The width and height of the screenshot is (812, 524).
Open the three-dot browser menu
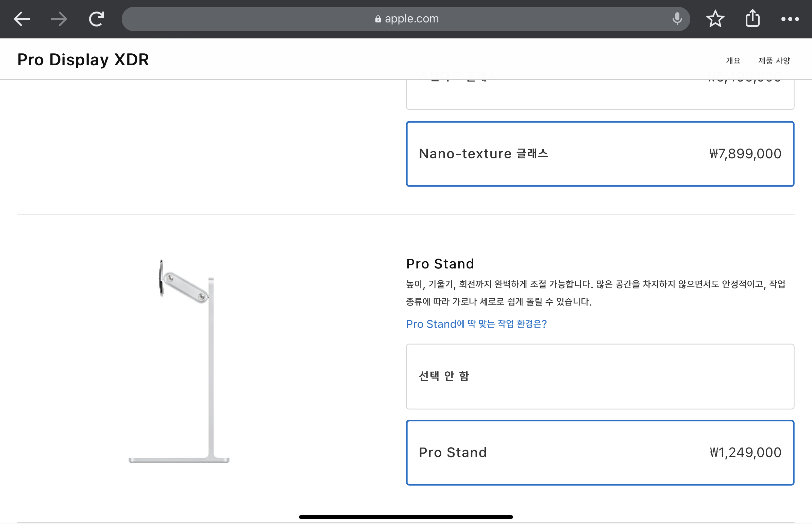point(790,19)
